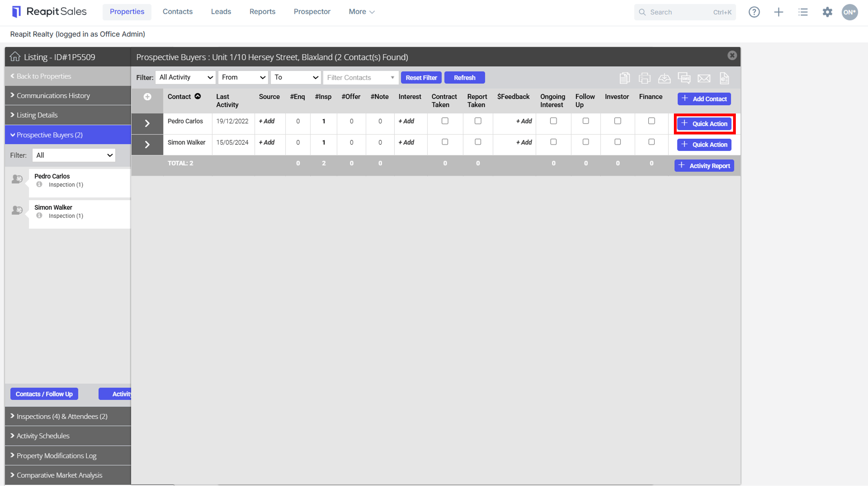Enable Follow Up checkbox for Simon Walker
The height and width of the screenshot is (488, 868).
586,142
